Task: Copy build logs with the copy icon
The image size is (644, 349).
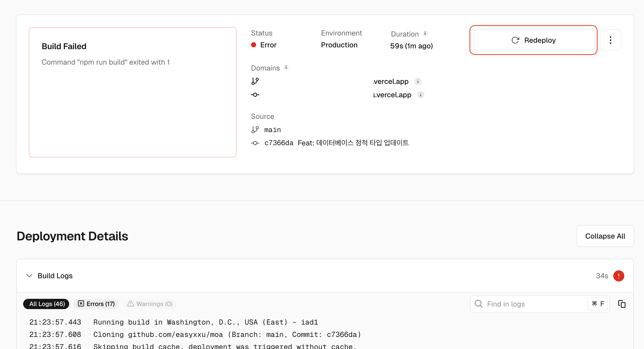Action: (622, 304)
